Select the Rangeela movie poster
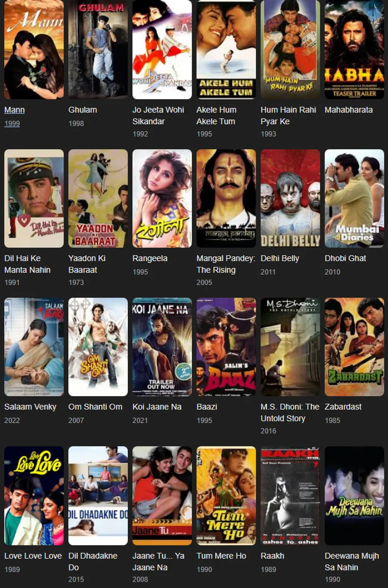Viewport: 388px width, 588px height. pos(162,198)
